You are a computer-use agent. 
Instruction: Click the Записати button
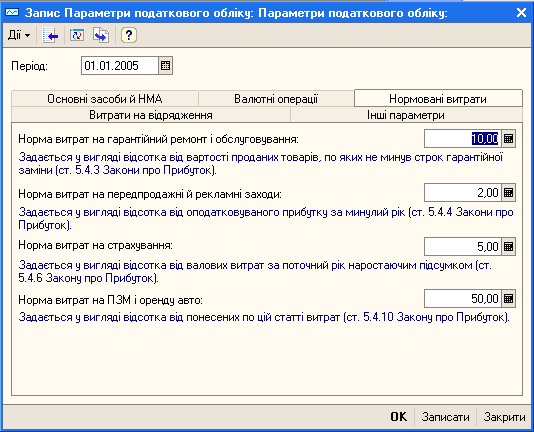point(445,417)
